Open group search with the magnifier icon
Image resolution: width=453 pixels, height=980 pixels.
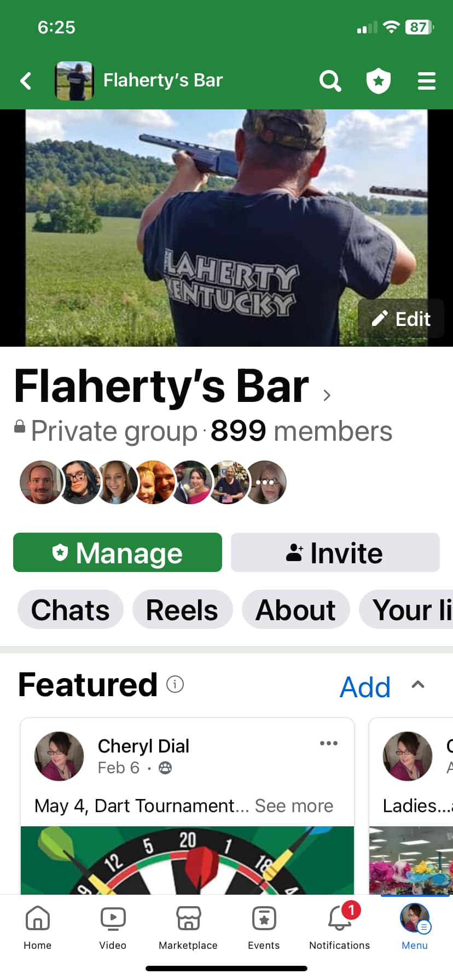click(x=330, y=81)
